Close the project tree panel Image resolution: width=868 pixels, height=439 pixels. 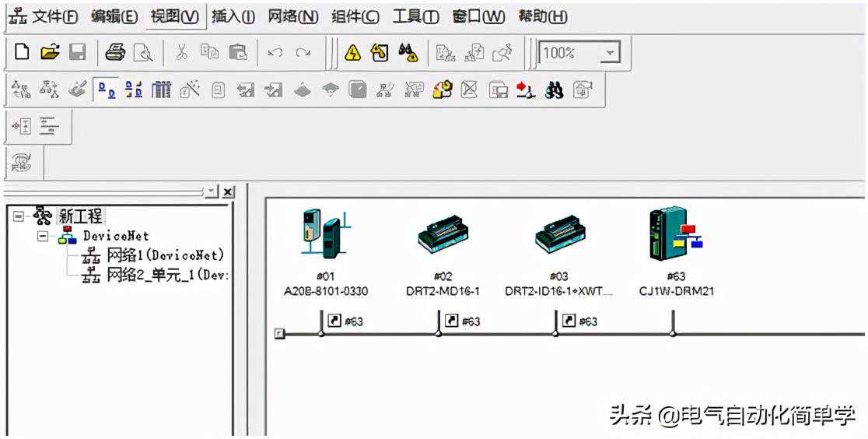227,191
